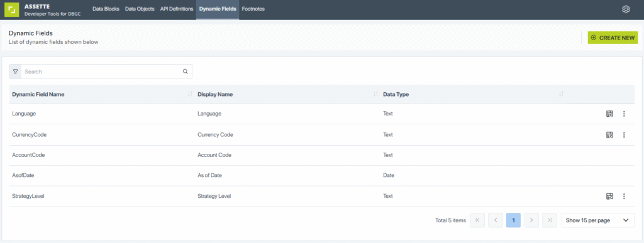
Task: Click Language in Dynamic Field Name column
Action: 25,114
